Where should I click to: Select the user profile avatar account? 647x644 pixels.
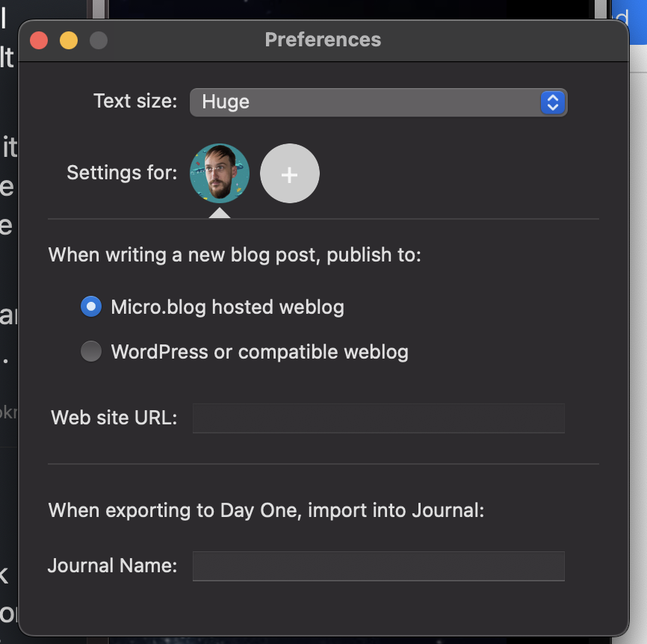[219, 173]
